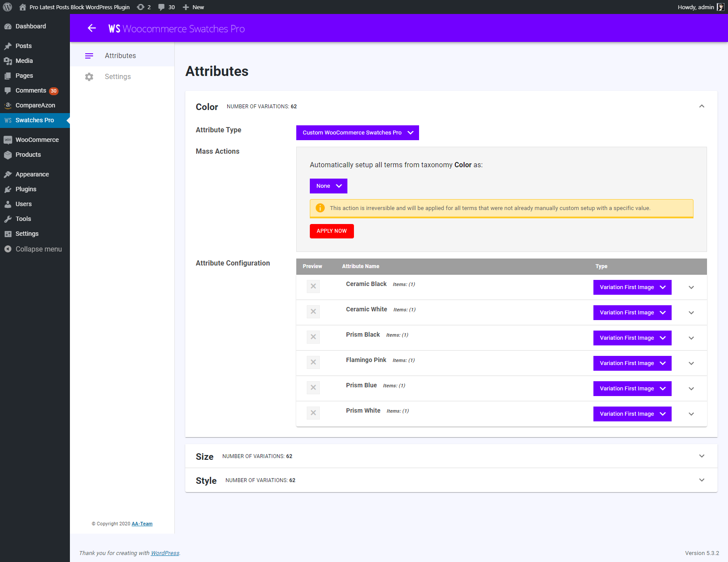Collapse the Color attribute panel
728x562 pixels.
[702, 106]
